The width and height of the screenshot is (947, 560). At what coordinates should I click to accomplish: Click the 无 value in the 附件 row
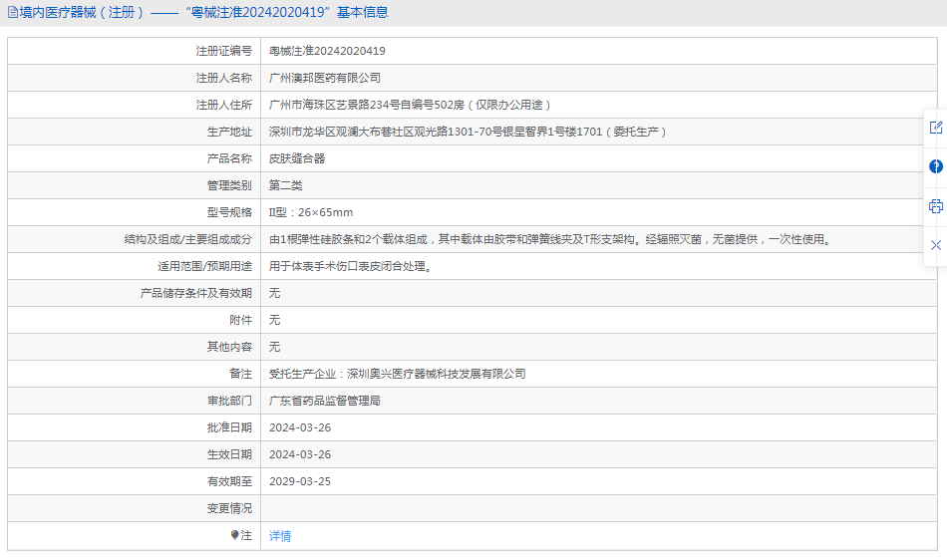pyautogui.click(x=274, y=320)
